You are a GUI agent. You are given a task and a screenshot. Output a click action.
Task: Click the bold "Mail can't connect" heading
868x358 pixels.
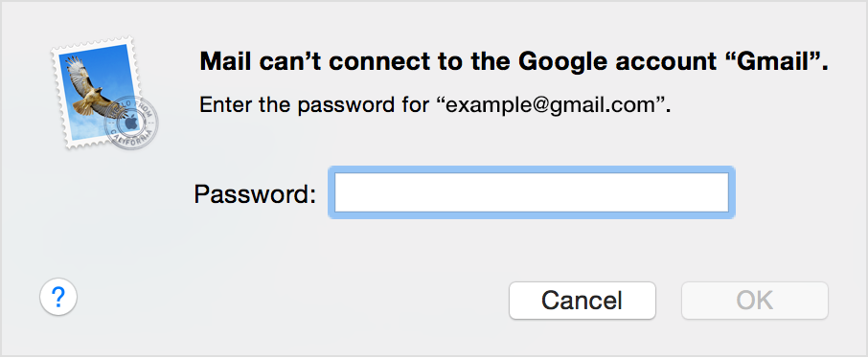[514, 62]
